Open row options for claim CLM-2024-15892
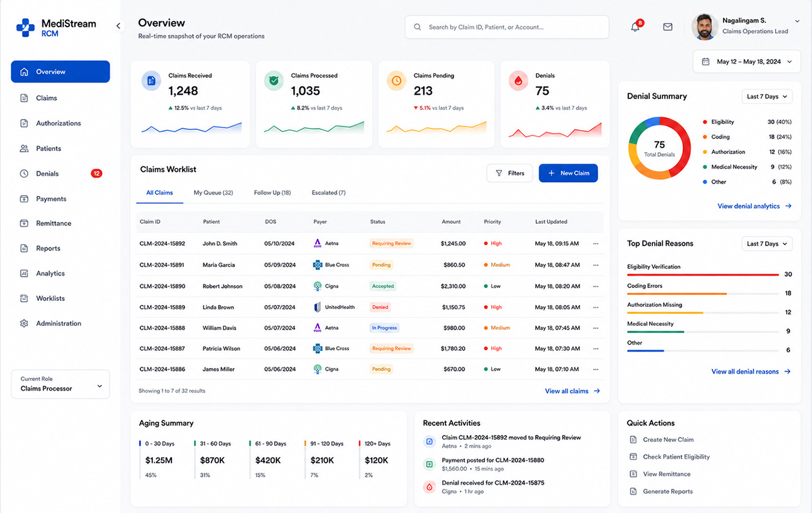This screenshot has width=812, height=513. click(595, 244)
